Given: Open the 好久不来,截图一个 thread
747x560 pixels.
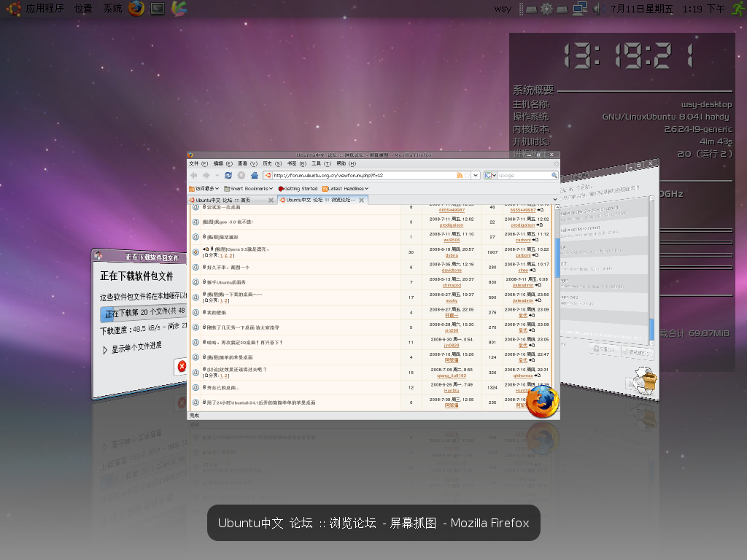Looking at the screenshot, I should pos(228,267).
